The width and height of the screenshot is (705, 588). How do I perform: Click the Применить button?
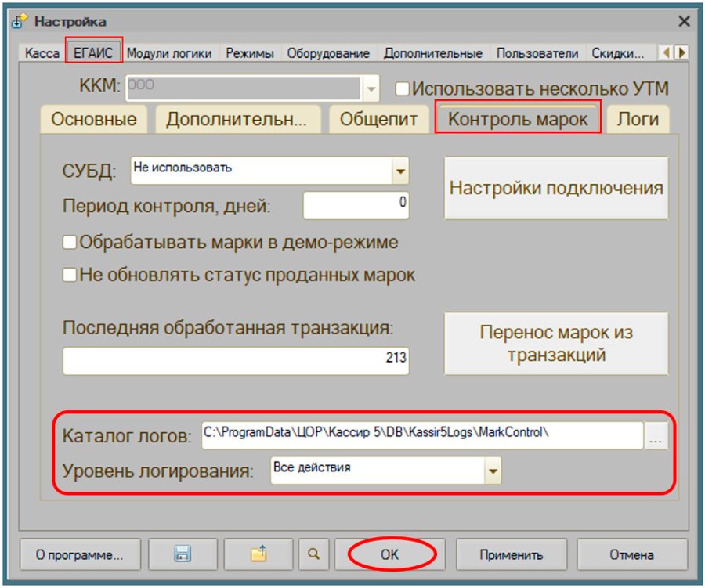pos(512,554)
